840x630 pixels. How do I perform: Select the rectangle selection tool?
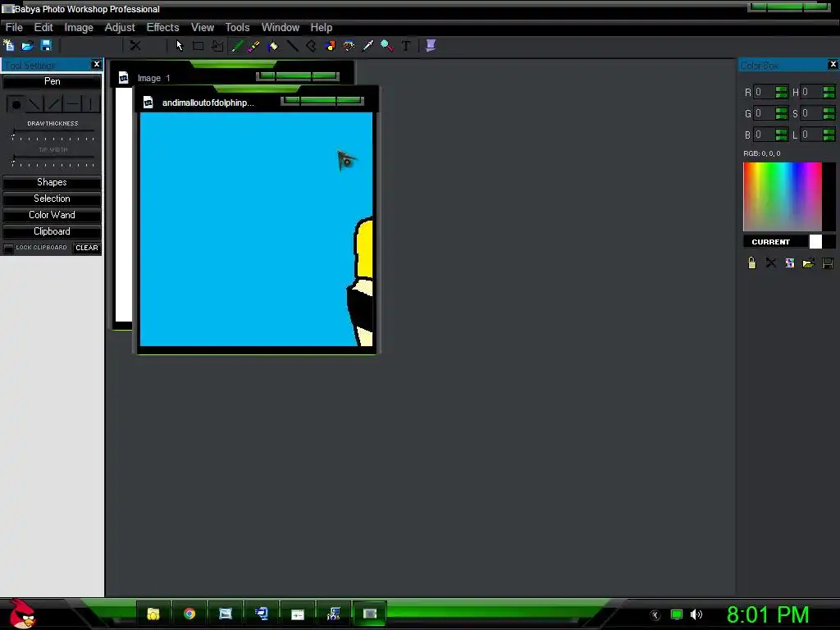point(198,46)
